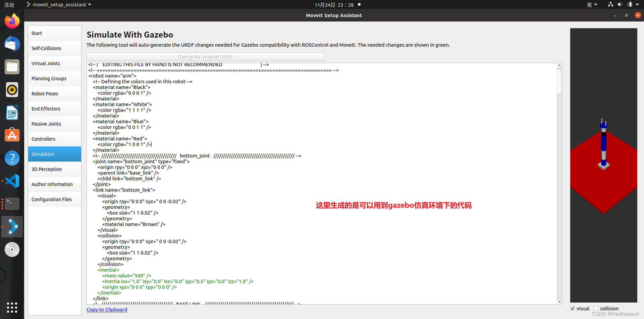Viewport: 644px width, 319px height.
Task: Click the robot name="arm" line
Action: tap(112, 76)
